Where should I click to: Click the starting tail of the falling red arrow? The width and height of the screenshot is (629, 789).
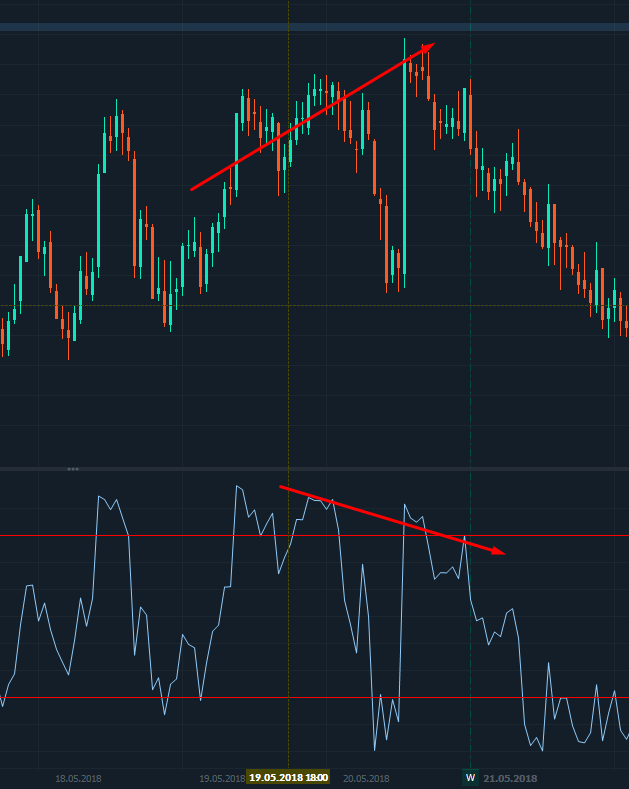[x=281, y=487]
